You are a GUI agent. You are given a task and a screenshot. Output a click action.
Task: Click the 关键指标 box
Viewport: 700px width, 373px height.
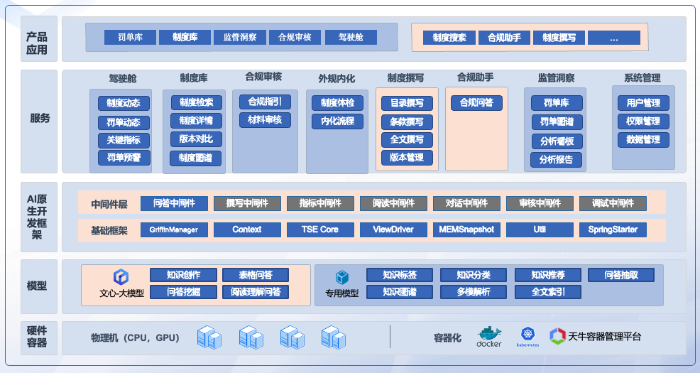pos(124,140)
